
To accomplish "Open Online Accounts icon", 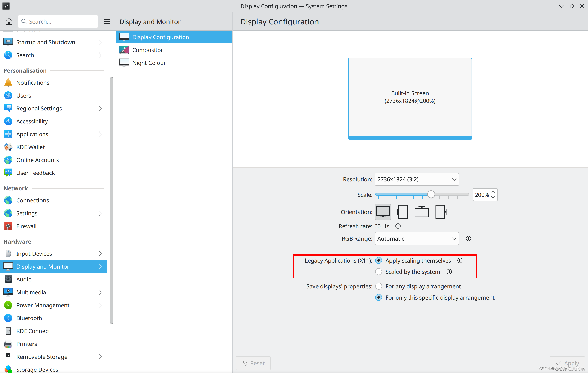I will (8, 160).
